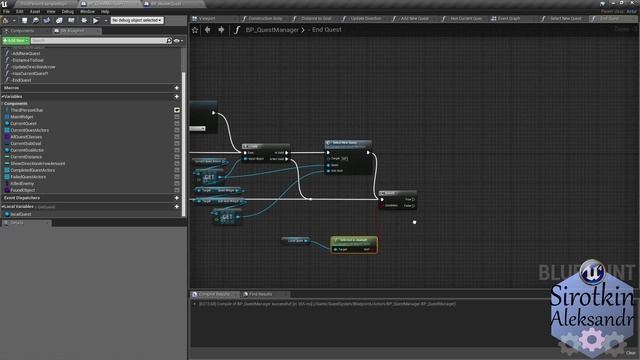Toggle editable eye for ThirdPersonChar variable
This screenshot has height=360, width=640.
coord(177,110)
